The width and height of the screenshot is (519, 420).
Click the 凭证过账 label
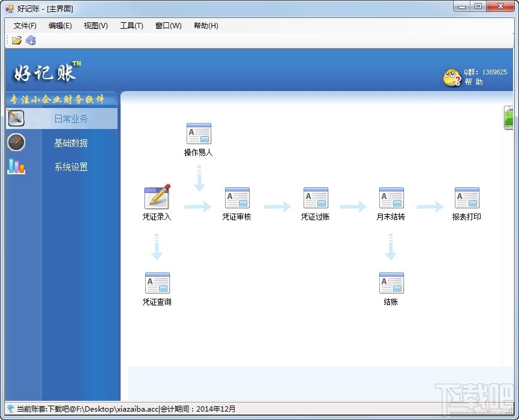click(315, 217)
